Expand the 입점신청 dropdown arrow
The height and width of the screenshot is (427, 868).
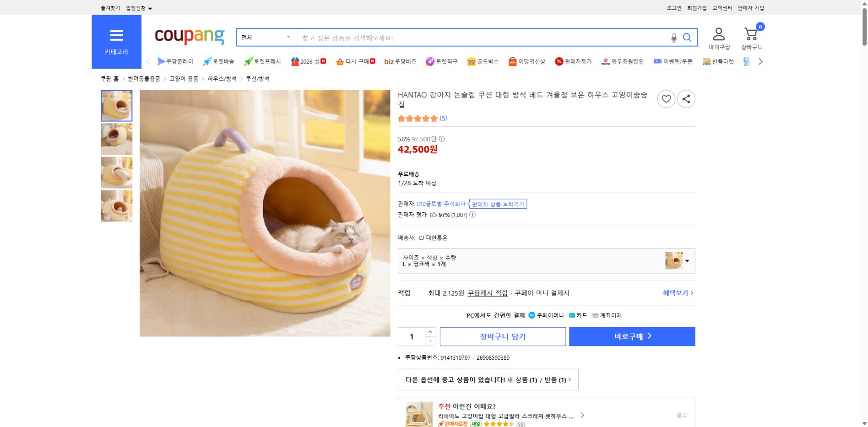click(151, 8)
